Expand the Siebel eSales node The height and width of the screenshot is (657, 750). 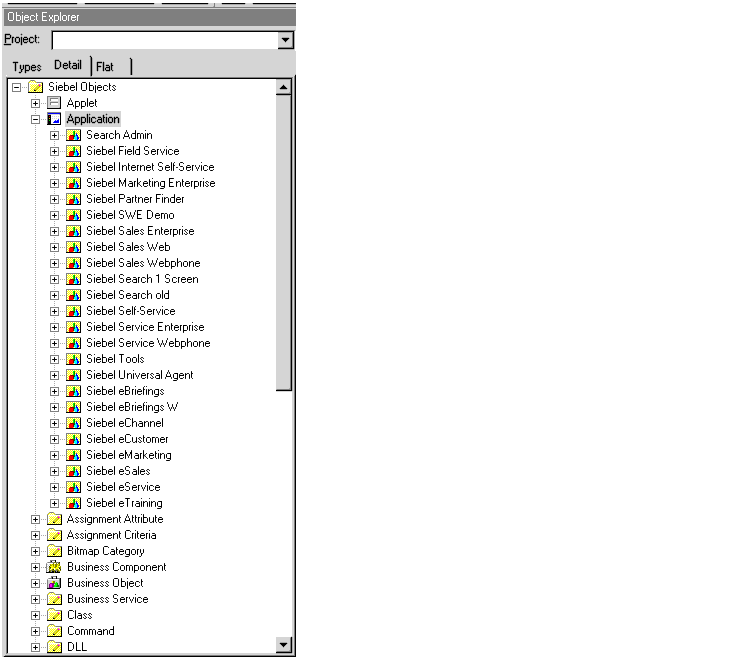pyautogui.click(x=55, y=471)
